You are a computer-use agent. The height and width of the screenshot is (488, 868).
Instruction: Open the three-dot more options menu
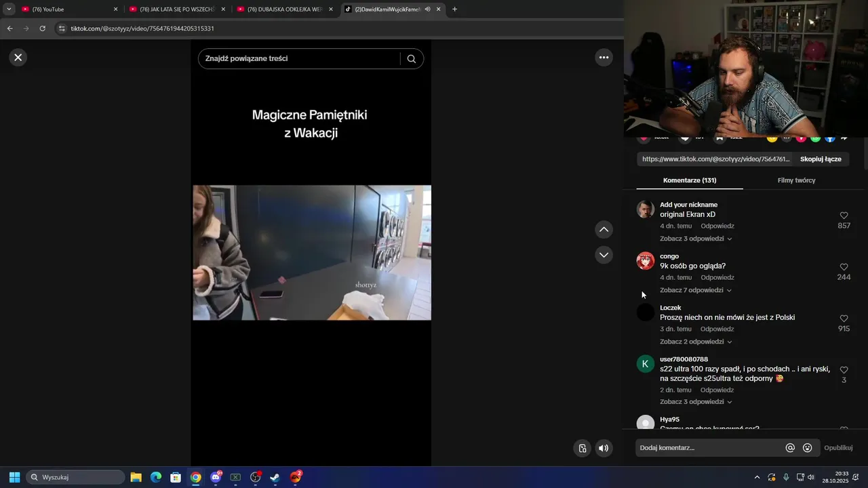(x=604, y=58)
